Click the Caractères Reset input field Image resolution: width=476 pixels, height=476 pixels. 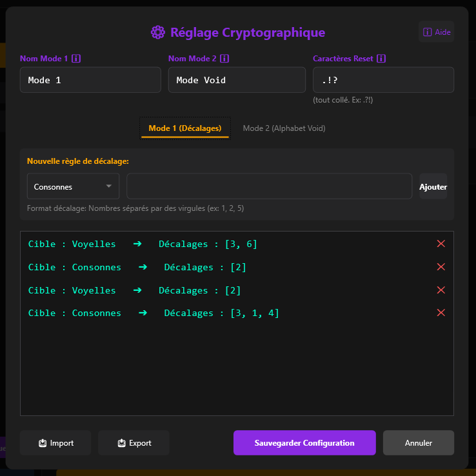pos(383,80)
